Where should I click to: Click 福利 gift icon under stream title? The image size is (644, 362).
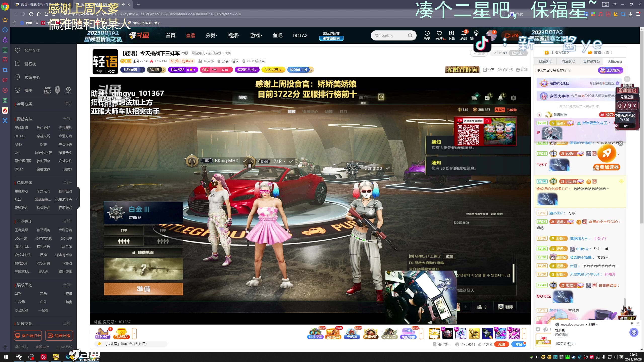[522, 70]
